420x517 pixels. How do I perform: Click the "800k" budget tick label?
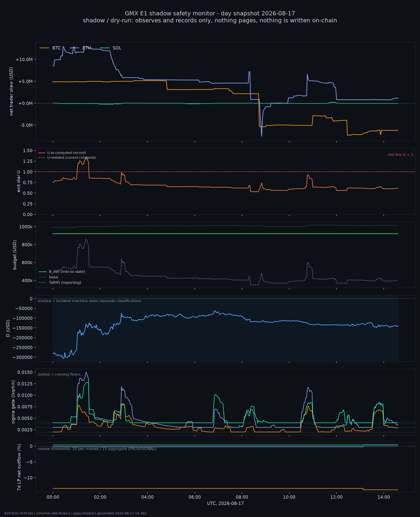[27, 245]
